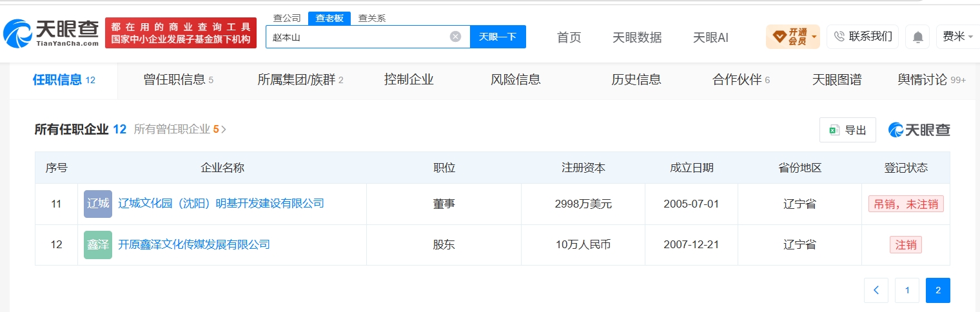This screenshot has height=312, width=980.
Task: Click 天眼一下 search button
Action: (x=498, y=37)
